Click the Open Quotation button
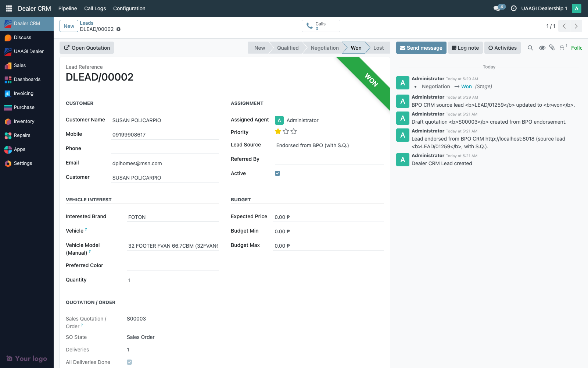Viewport: 588px width, 368px height. tap(87, 48)
